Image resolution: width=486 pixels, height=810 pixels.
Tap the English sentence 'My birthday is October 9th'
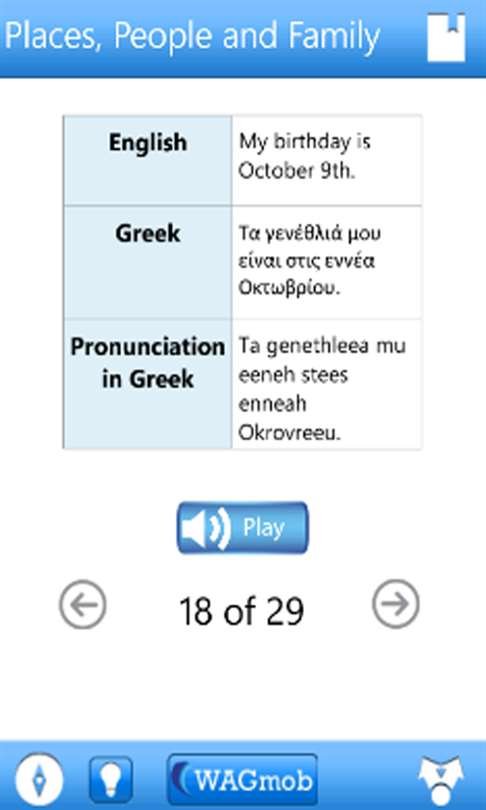point(305,156)
